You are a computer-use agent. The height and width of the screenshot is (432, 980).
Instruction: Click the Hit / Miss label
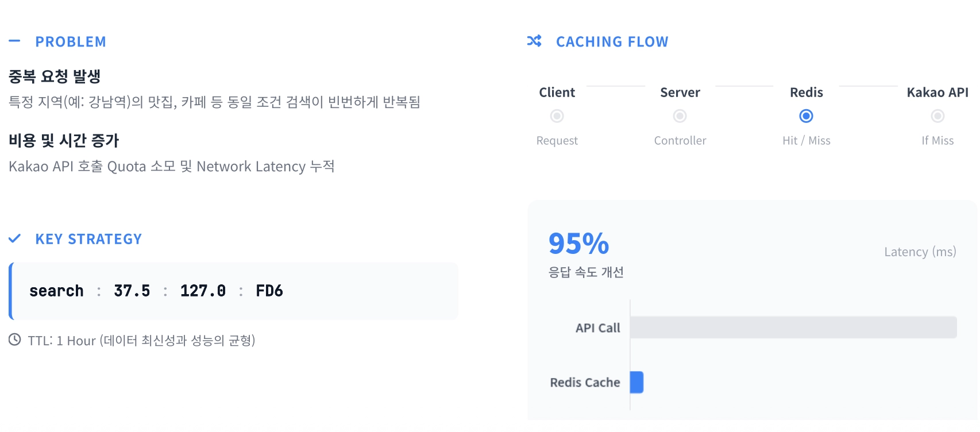tap(806, 141)
